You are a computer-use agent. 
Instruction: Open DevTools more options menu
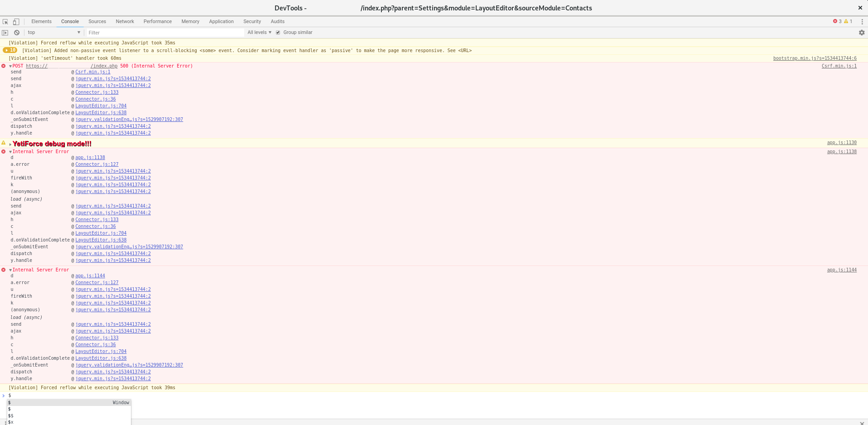point(862,22)
